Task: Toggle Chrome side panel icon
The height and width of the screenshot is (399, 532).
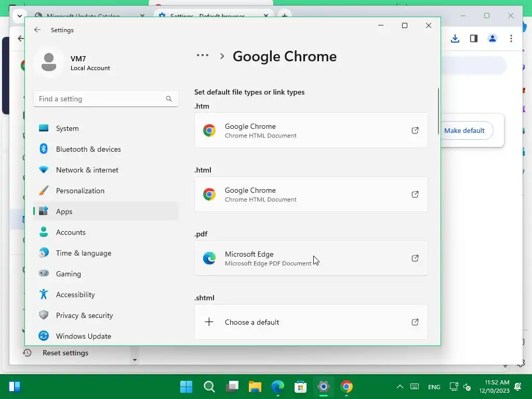Action: pos(474,38)
